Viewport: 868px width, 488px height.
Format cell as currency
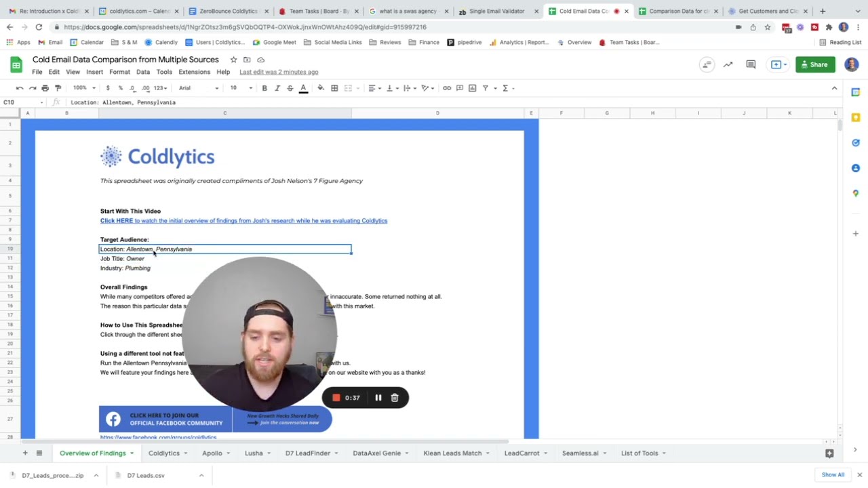(108, 88)
